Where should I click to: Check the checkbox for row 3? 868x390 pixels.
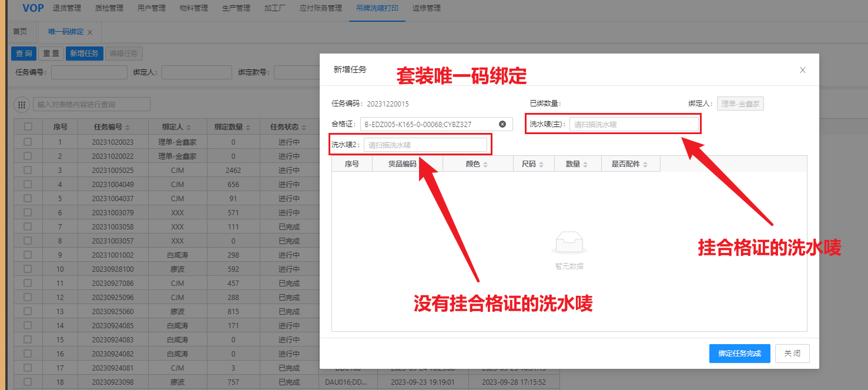(x=28, y=170)
